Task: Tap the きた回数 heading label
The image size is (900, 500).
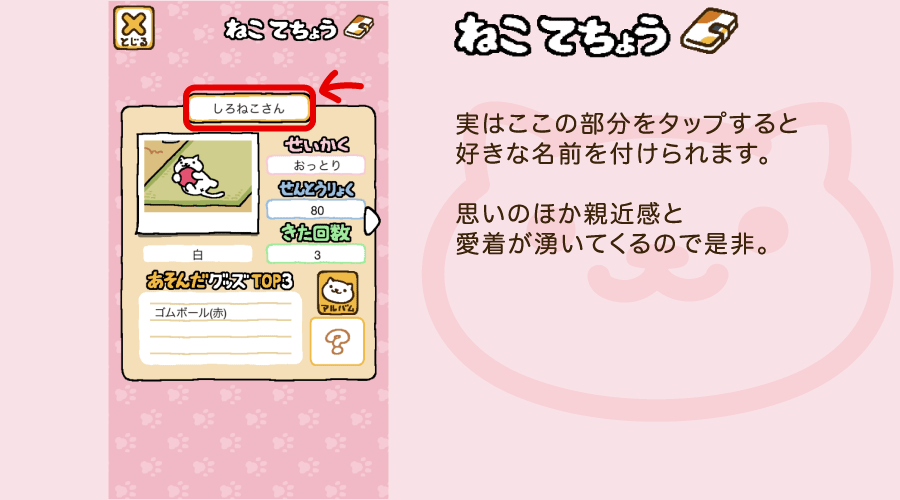Action: pyautogui.click(x=316, y=232)
